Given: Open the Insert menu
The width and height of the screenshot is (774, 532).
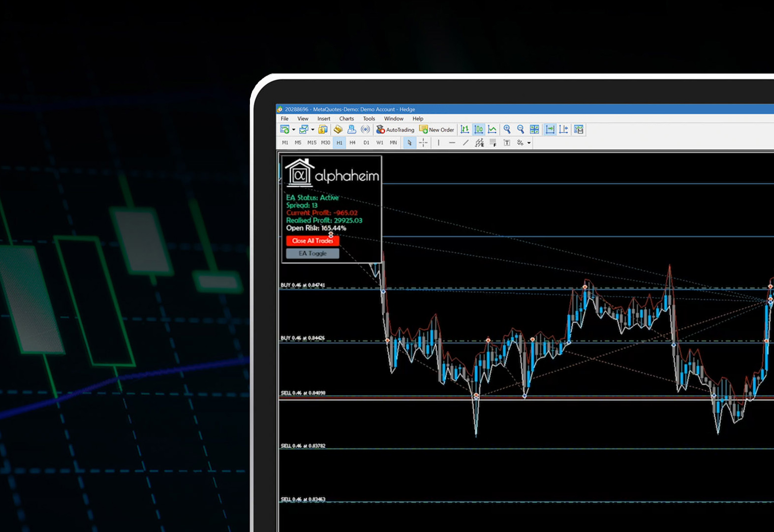Looking at the screenshot, I should pyautogui.click(x=324, y=119).
